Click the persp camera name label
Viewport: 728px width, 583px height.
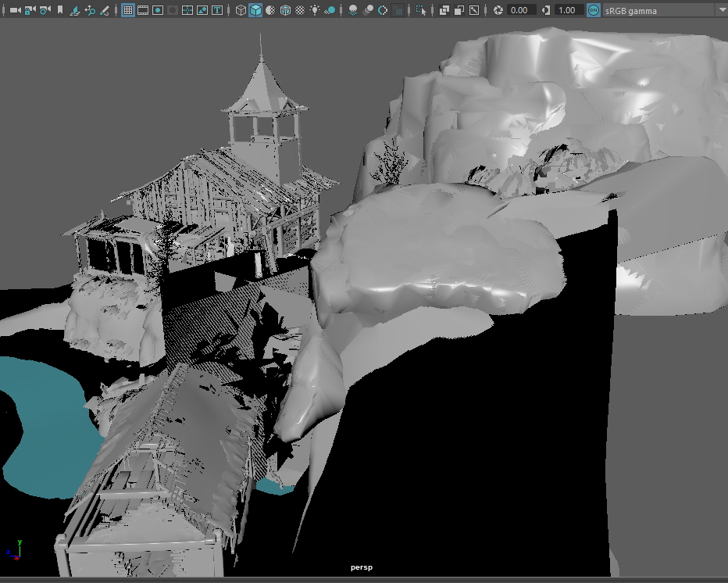362,567
